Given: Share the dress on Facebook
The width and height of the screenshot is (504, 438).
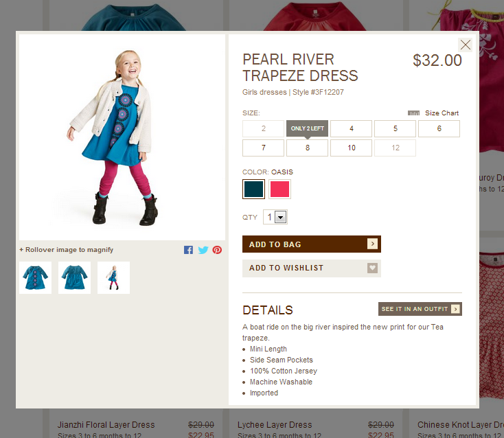Looking at the screenshot, I should tap(188, 250).
